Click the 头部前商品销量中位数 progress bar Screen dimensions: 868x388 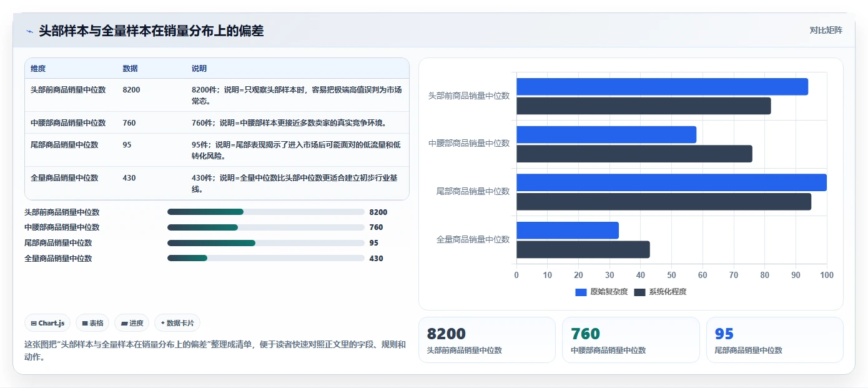[x=266, y=212]
